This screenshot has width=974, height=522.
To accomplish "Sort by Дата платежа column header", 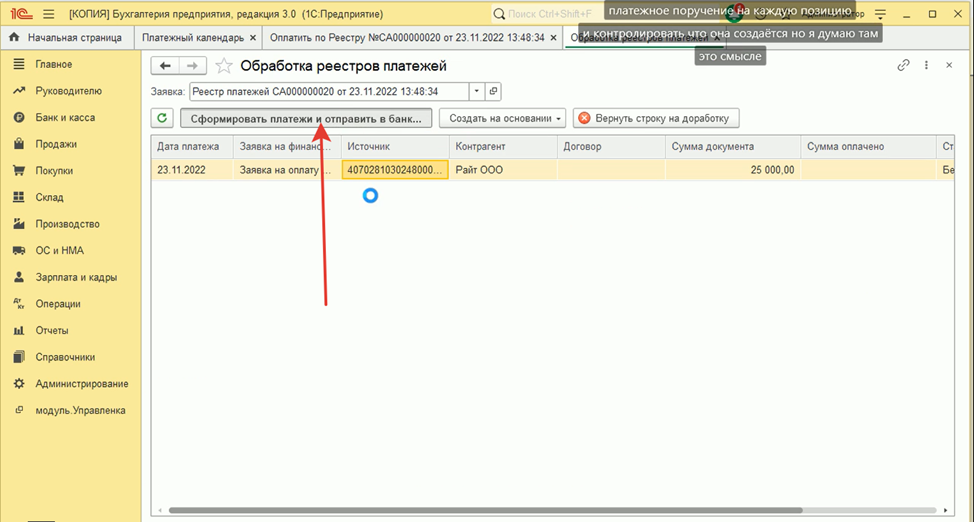I will point(193,147).
